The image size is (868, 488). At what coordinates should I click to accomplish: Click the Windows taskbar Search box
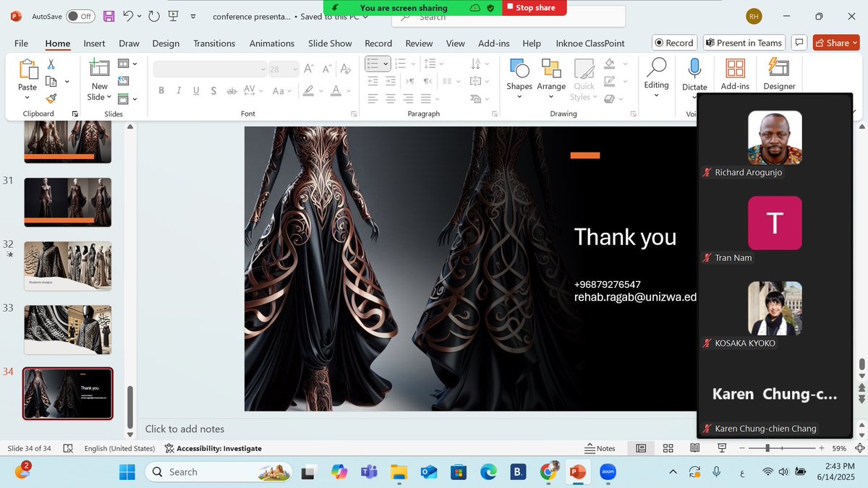point(218,472)
